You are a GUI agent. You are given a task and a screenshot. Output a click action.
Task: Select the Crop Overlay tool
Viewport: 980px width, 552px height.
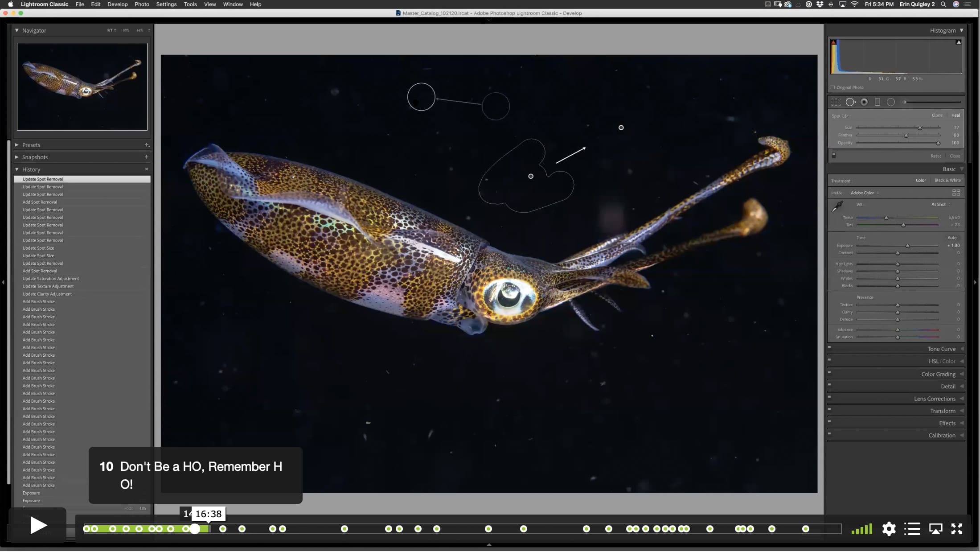[836, 102]
